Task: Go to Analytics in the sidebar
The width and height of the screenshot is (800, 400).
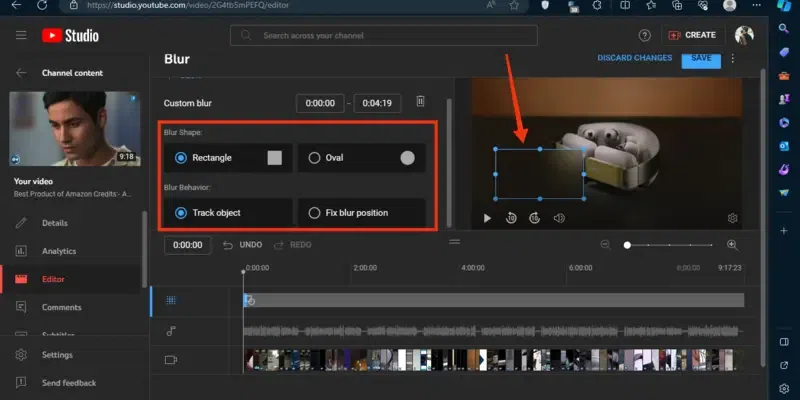Action: coord(59,251)
